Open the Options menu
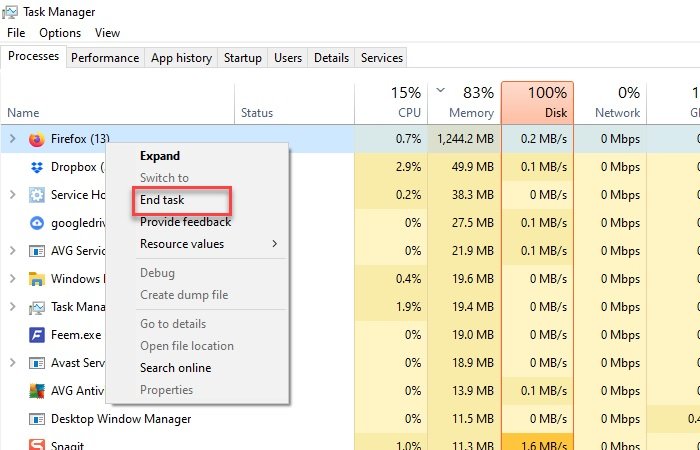 60,33
